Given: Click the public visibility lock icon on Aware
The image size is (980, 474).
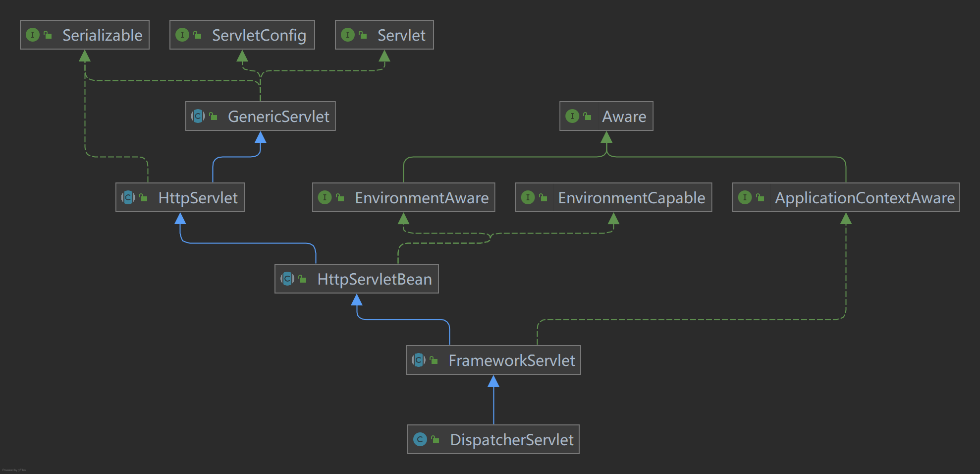Looking at the screenshot, I should point(587,116).
